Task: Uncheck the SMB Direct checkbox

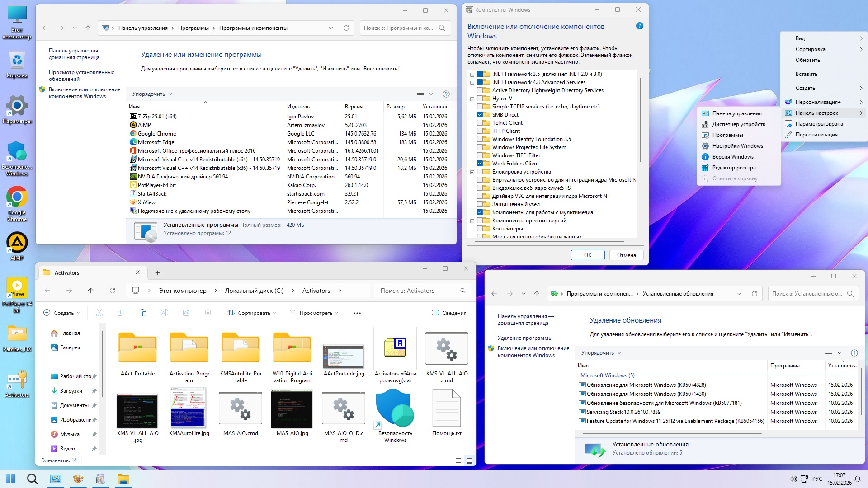Action: (480, 115)
